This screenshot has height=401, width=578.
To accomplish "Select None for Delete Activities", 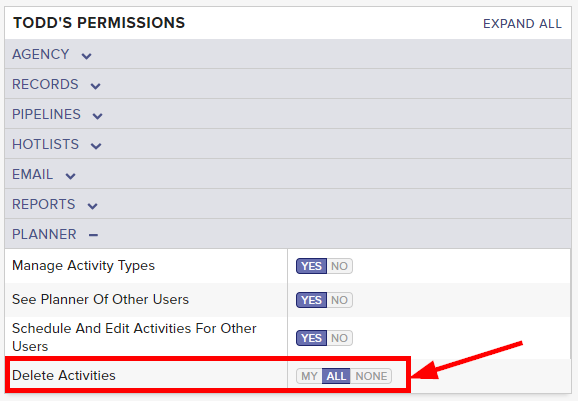I will tap(371, 376).
